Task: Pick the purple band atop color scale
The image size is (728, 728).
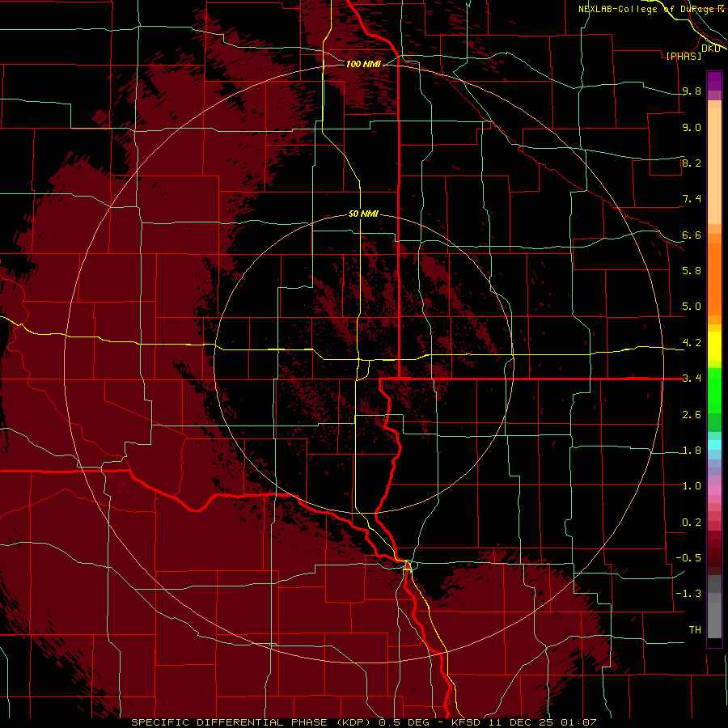Action: (x=714, y=81)
